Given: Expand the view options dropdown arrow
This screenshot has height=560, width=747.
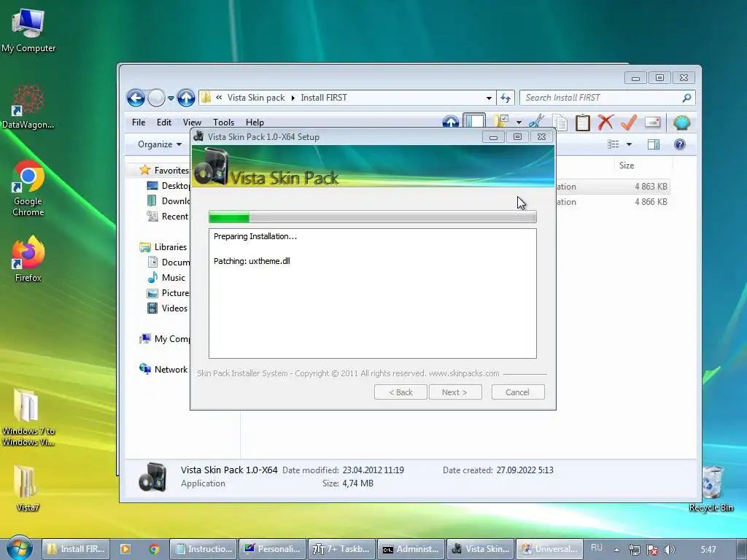Looking at the screenshot, I should pyautogui.click(x=629, y=144).
